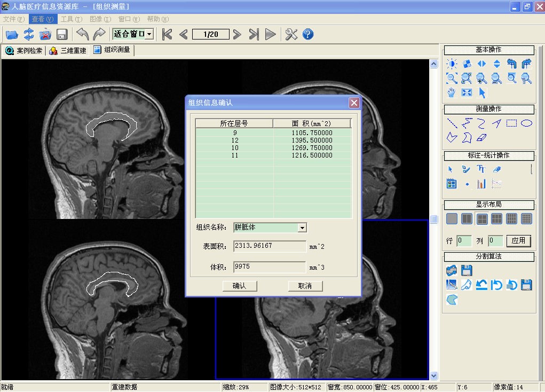Click the bar chart statistics icon
Screen dimensions: 545x392
[481, 184]
